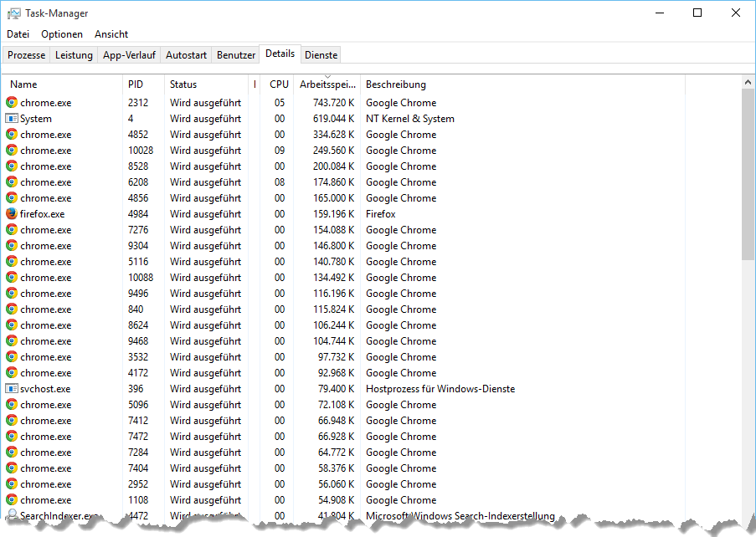
Task: Select the Chrome icon in the PID 7276 row
Action: tap(12, 229)
